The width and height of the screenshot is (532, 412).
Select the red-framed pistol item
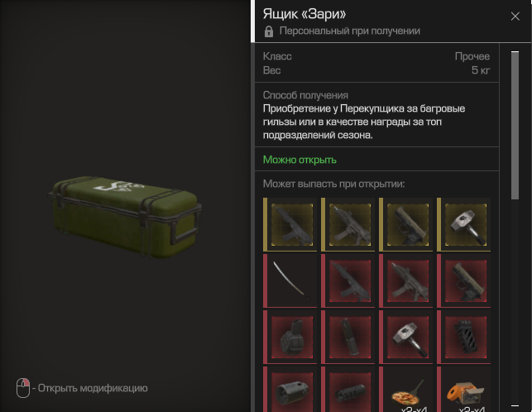(464, 280)
